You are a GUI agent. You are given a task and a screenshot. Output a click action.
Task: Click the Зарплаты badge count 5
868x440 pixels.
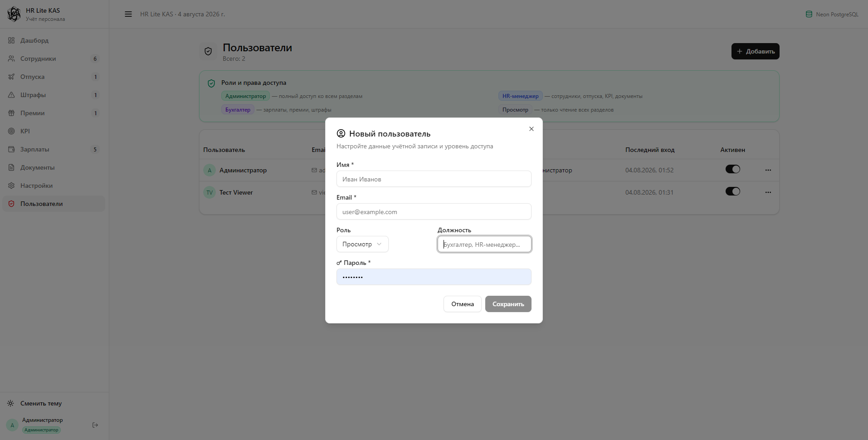point(95,149)
